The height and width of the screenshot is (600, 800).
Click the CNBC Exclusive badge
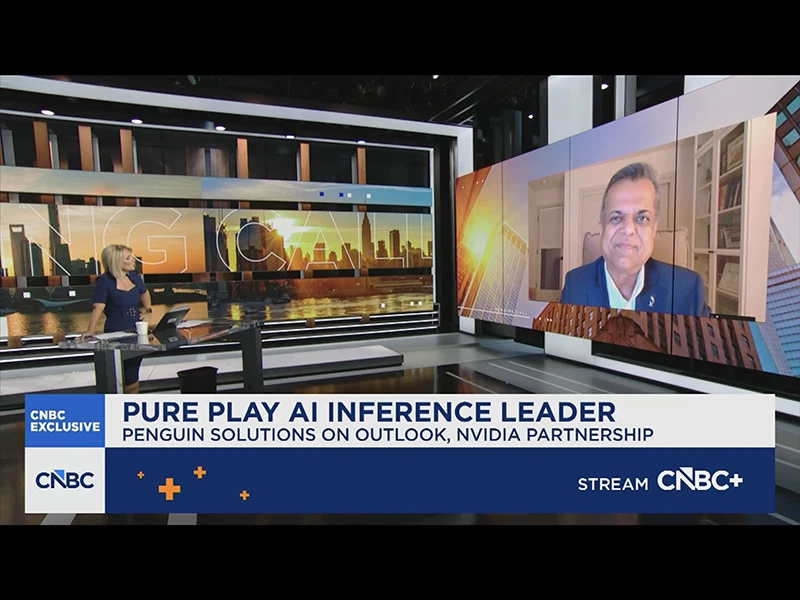click(65, 421)
